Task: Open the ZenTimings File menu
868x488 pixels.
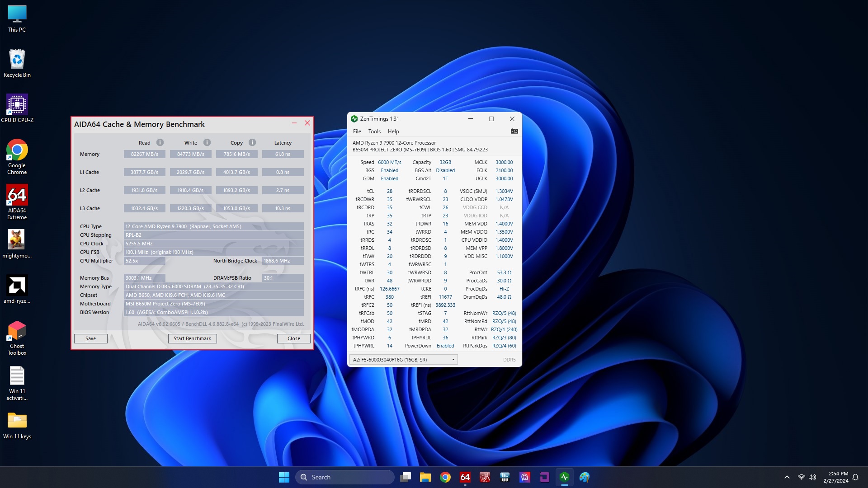Action: (357, 131)
